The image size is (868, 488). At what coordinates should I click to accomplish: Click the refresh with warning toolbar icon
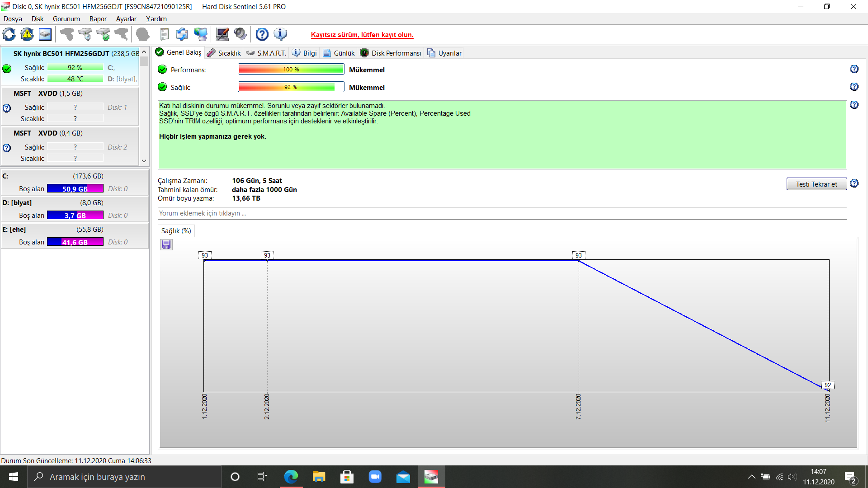pos(27,34)
